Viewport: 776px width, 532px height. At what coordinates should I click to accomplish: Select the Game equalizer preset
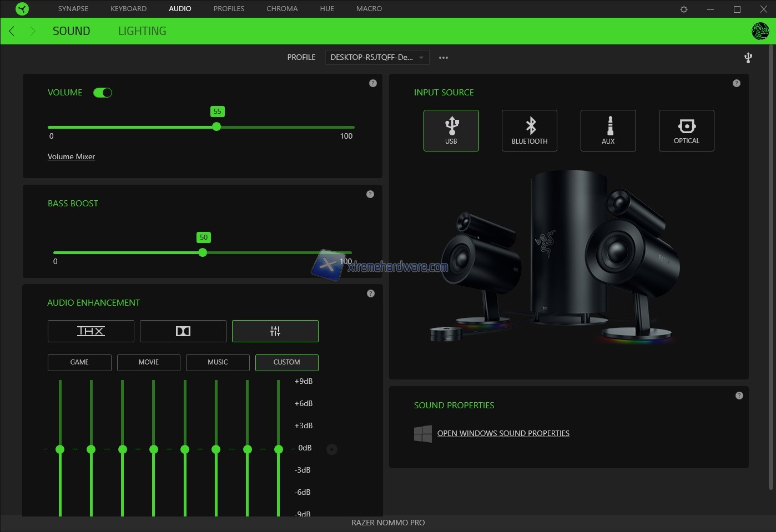(79, 362)
